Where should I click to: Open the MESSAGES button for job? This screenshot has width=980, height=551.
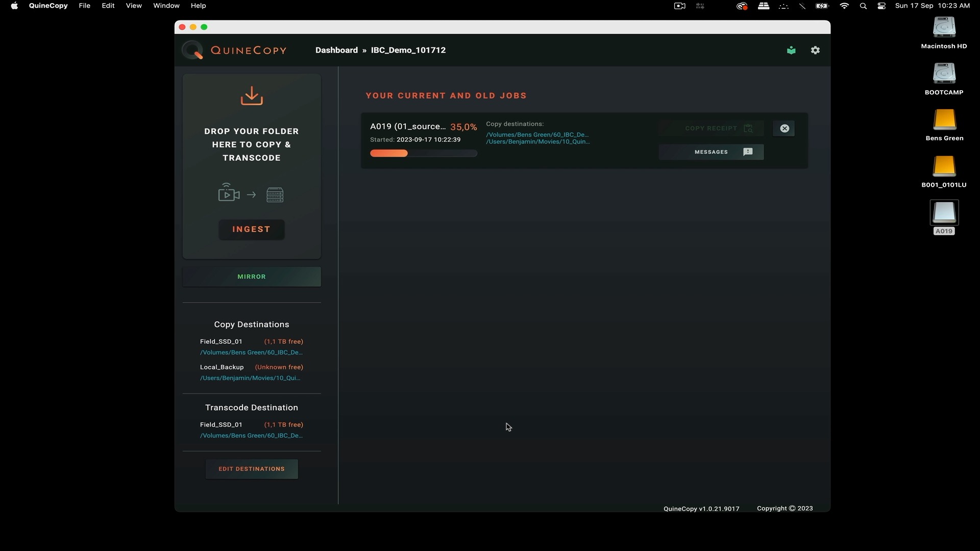[711, 152]
